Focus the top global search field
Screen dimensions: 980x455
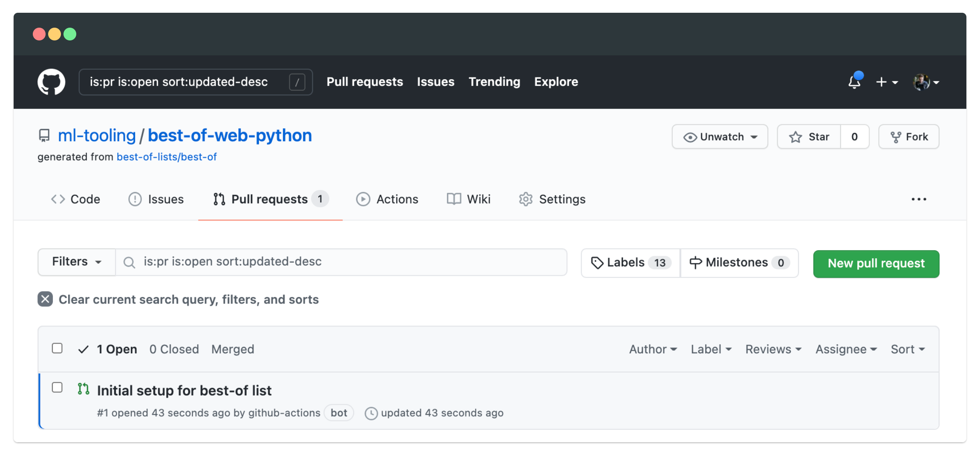coord(196,82)
